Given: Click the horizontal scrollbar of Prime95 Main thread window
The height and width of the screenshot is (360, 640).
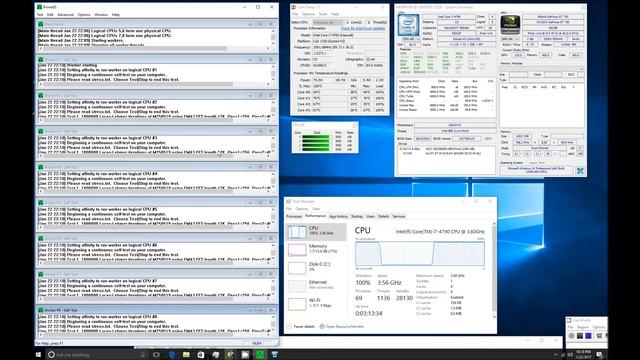Looking at the screenshot, I should click(x=154, y=49).
